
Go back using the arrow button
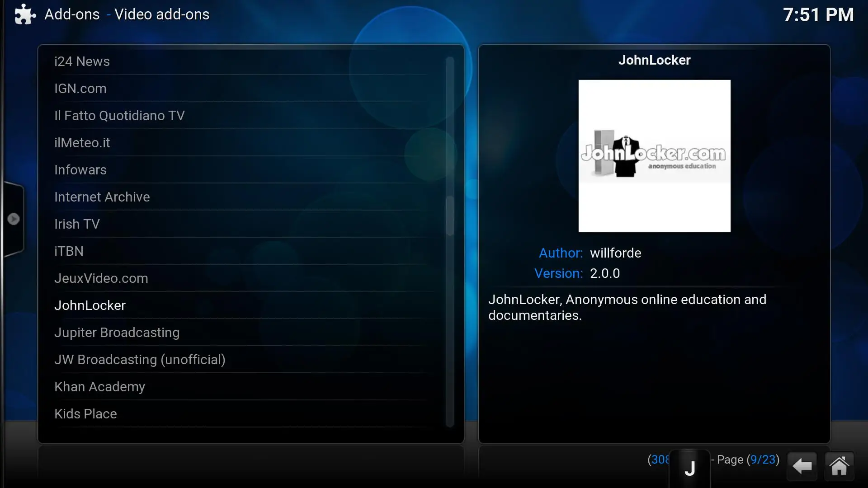[x=802, y=466]
